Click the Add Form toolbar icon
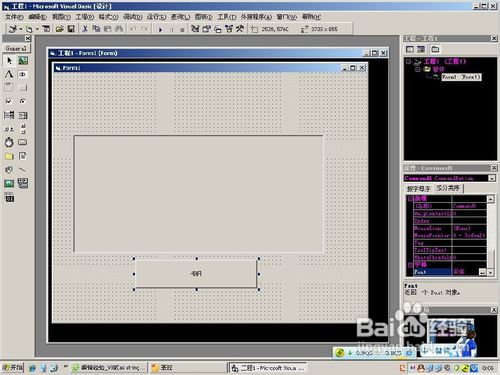The height and width of the screenshot is (375, 500). pyautogui.click(x=29, y=29)
